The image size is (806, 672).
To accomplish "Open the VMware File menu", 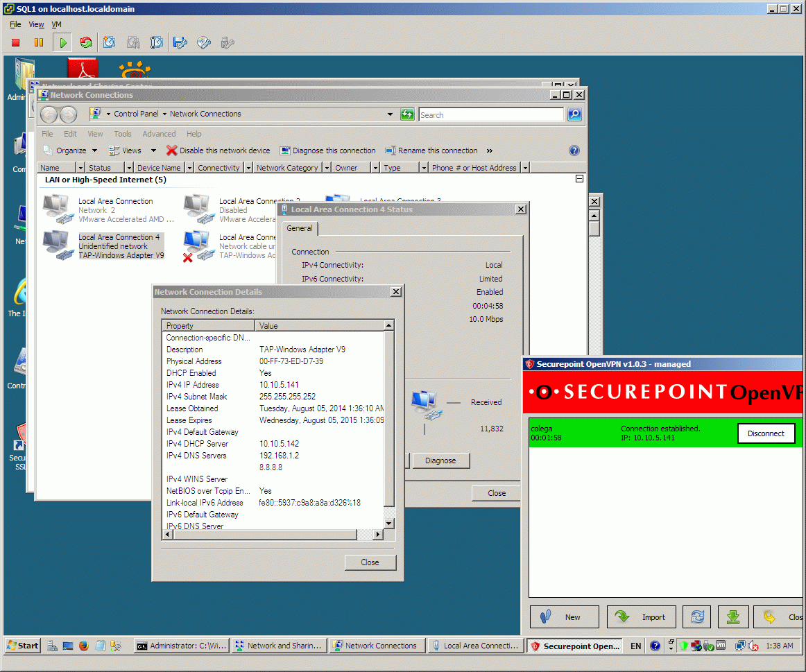I will (15, 24).
